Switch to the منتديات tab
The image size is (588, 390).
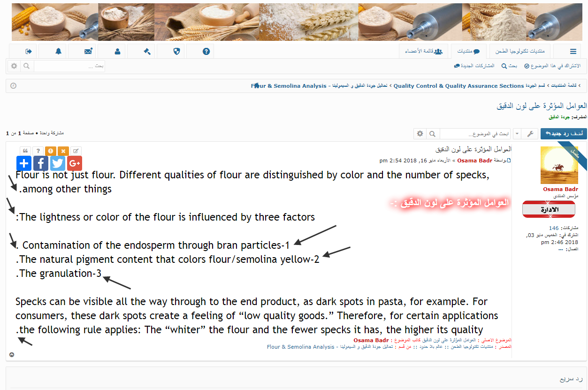coord(469,51)
